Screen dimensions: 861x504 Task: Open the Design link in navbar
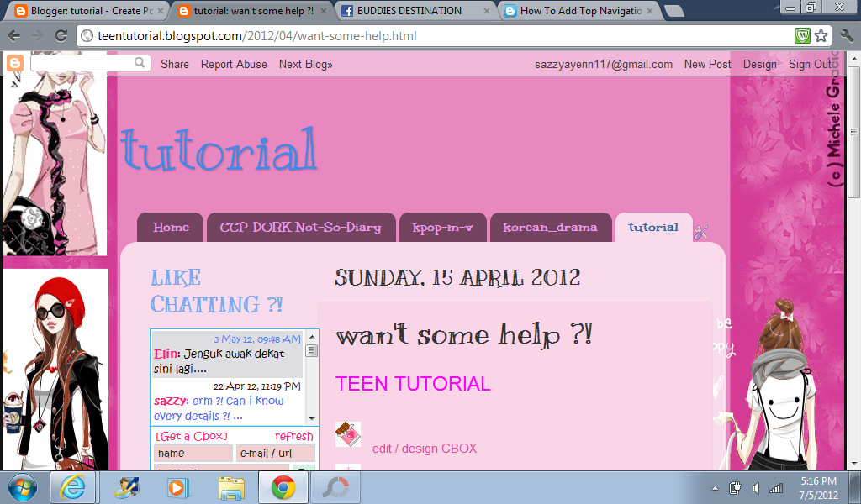click(x=760, y=64)
